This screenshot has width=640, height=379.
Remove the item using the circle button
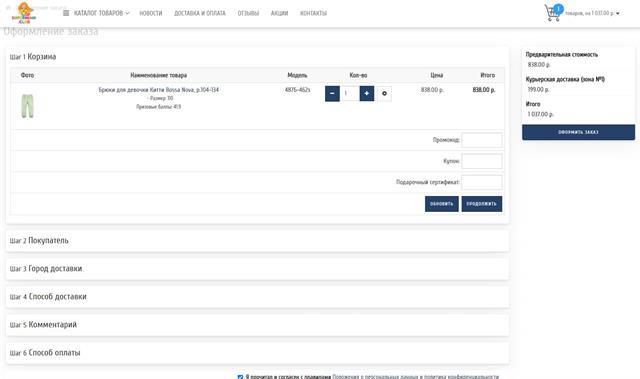(384, 93)
